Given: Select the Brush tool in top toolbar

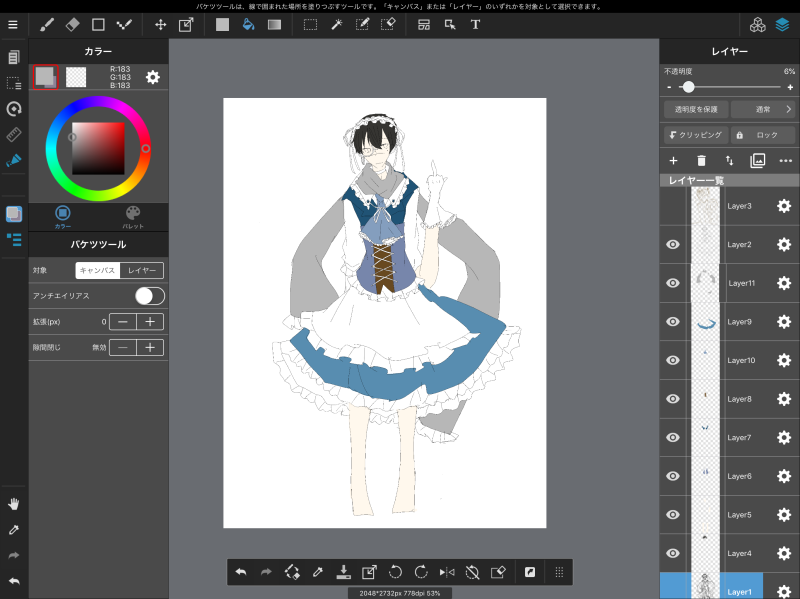Looking at the screenshot, I should [46, 24].
